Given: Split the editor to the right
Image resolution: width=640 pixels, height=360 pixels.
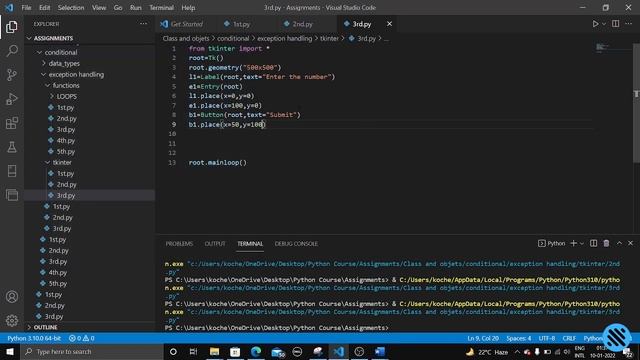Looking at the screenshot, I should pyautogui.click(x=616, y=24).
